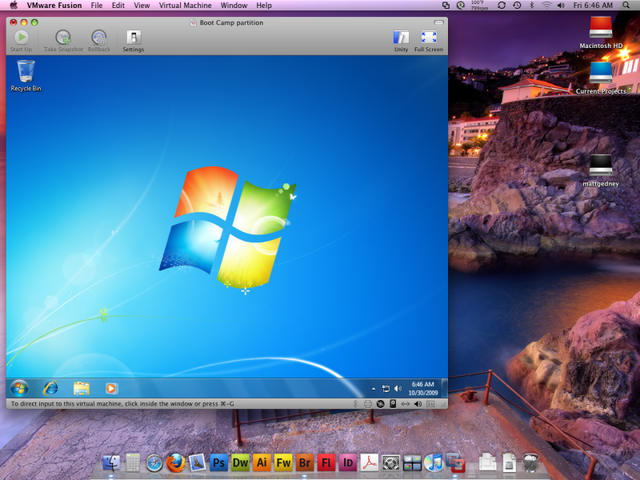Viewport: 640px width, 480px height.
Task: Open the mattgedney desktop icon
Action: tap(601, 171)
